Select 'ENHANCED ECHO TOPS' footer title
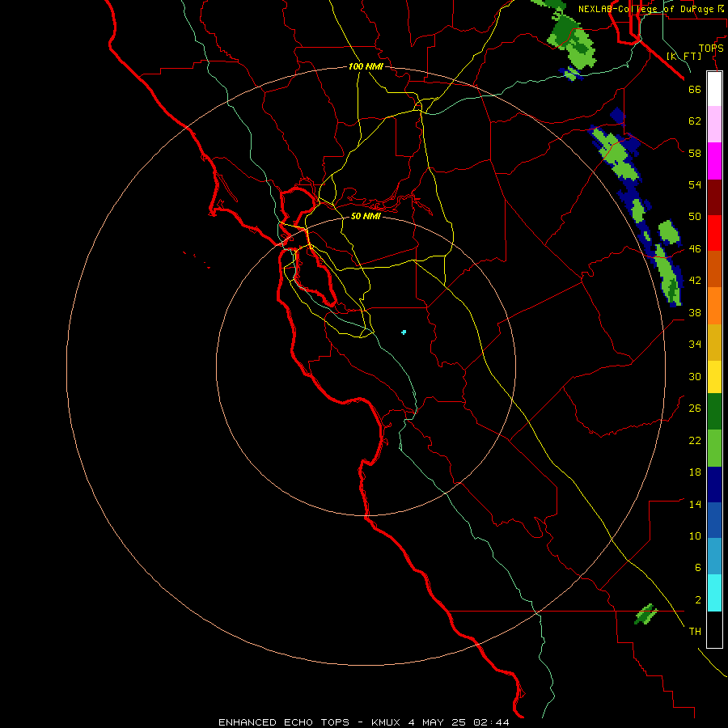 click(x=284, y=722)
